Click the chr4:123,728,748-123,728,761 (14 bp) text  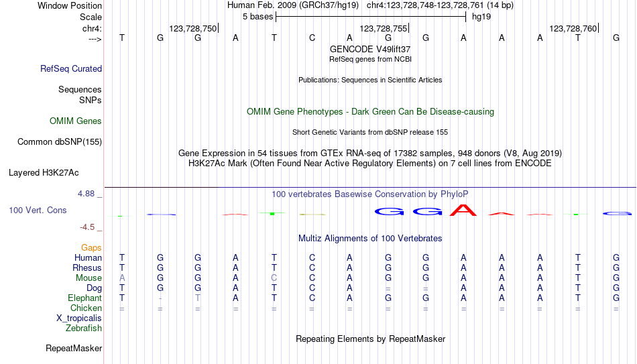(x=440, y=5)
